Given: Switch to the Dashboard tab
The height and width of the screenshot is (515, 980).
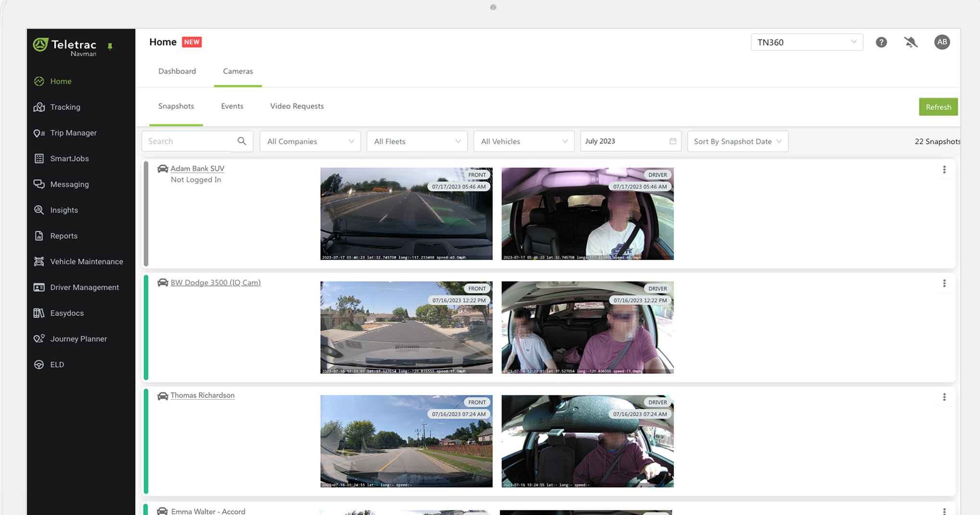Looking at the screenshot, I should [177, 71].
